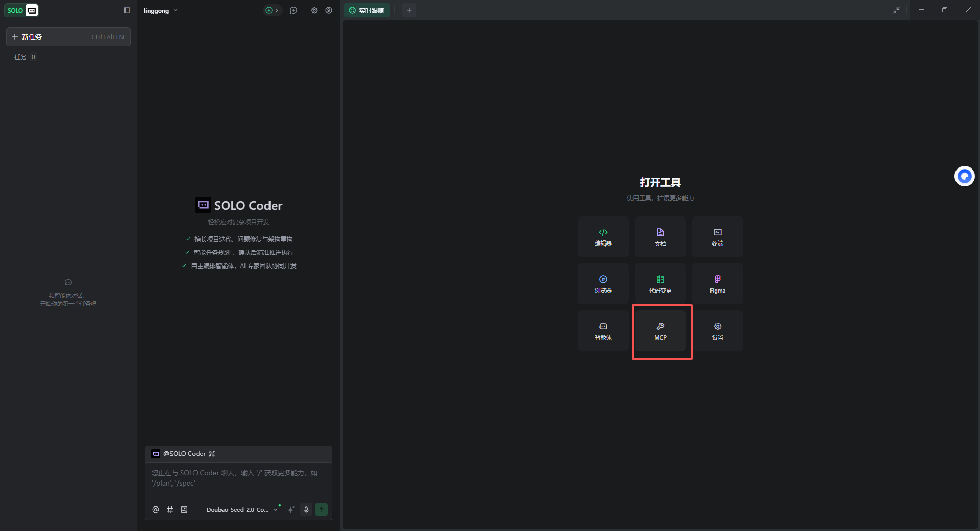This screenshot has width=980, height=531.
Task: Click the task count badge 0
Action: pos(33,57)
